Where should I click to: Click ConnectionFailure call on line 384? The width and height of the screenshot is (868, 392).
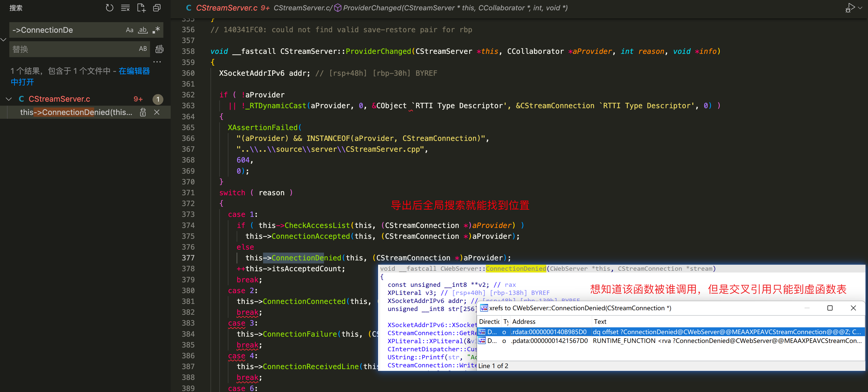coord(300,334)
